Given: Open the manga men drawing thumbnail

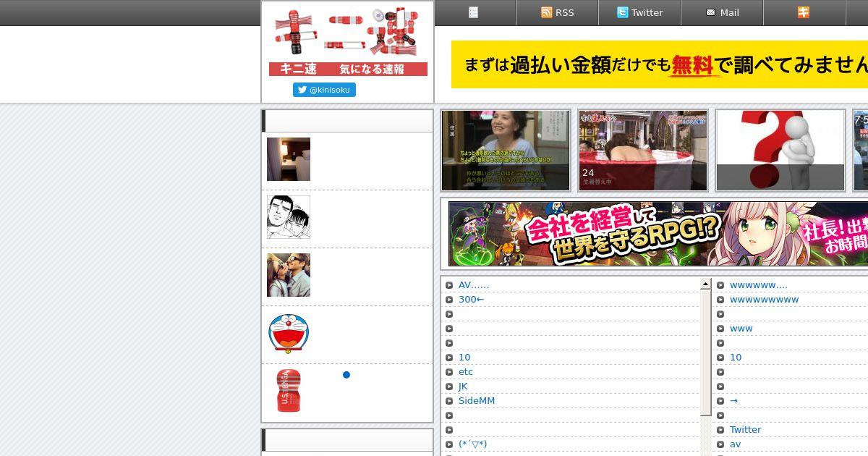Looking at the screenshot, I should pyautogui.click(x=289, y=217).
